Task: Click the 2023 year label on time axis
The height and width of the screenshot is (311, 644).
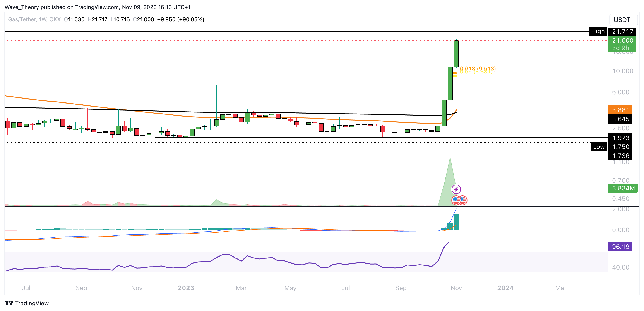Action: [x=186, y=288]
